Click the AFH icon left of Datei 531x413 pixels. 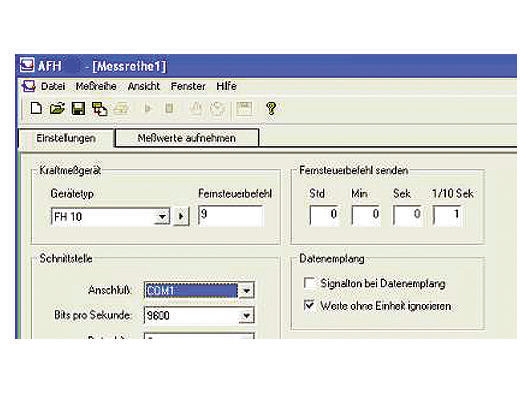point(28,86)
